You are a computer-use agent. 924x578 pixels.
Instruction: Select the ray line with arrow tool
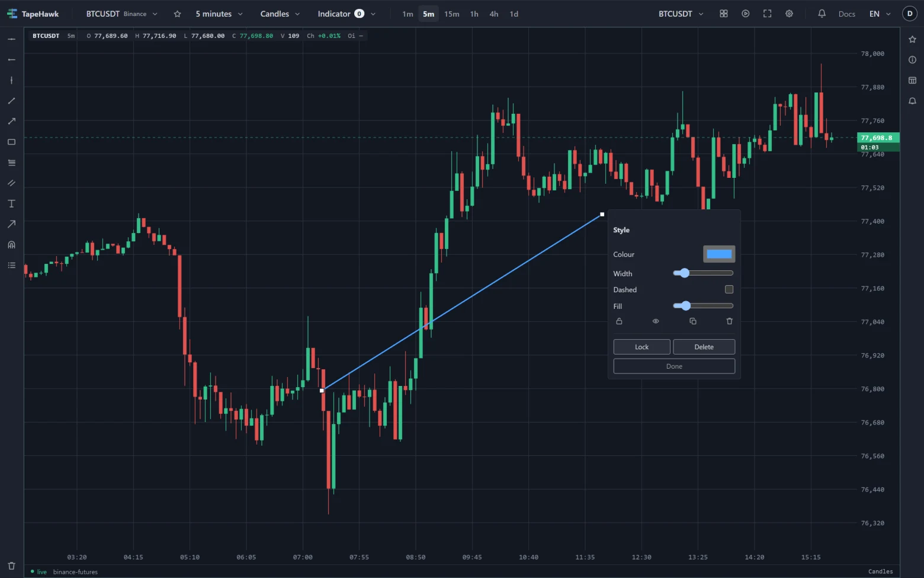coord(11,122)
